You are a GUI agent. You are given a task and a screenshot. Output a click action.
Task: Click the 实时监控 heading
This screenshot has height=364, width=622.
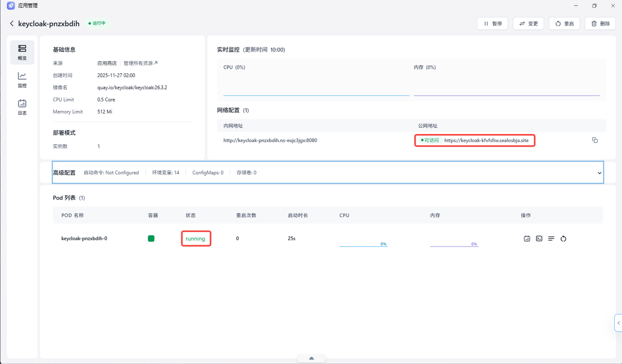[x=228, y=50]
